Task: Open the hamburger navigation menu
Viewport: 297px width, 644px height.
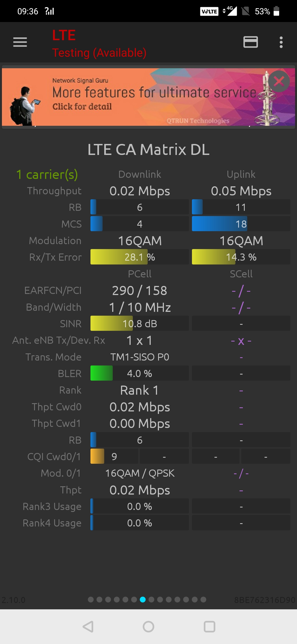Action: pos(20,42)
